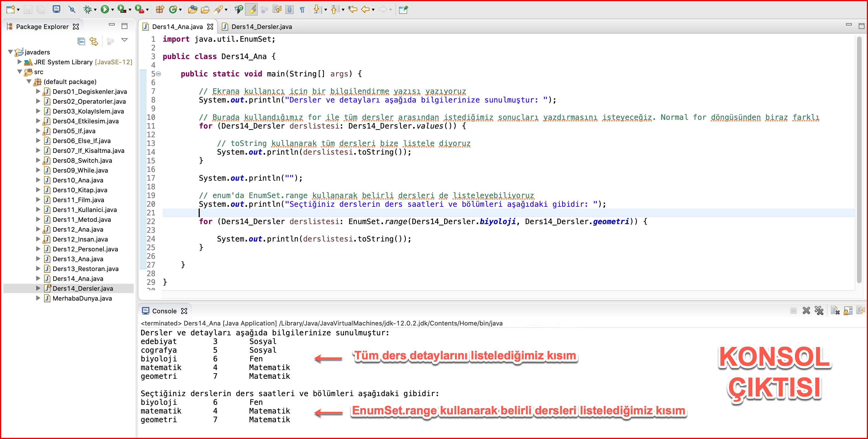868x439 pixels.
Task: Expand the Ders01_Degiskenler.java tree item
Action: pos(38,91)
